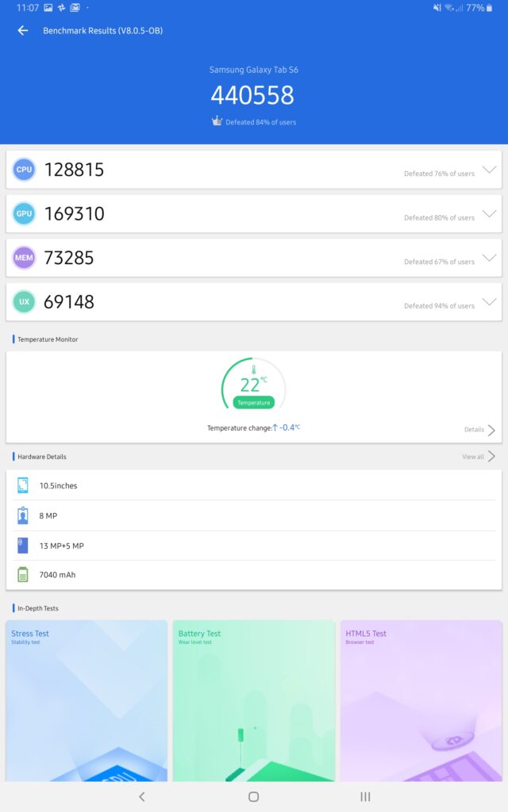Click Defeated 94% of users text

pos(439,306)
